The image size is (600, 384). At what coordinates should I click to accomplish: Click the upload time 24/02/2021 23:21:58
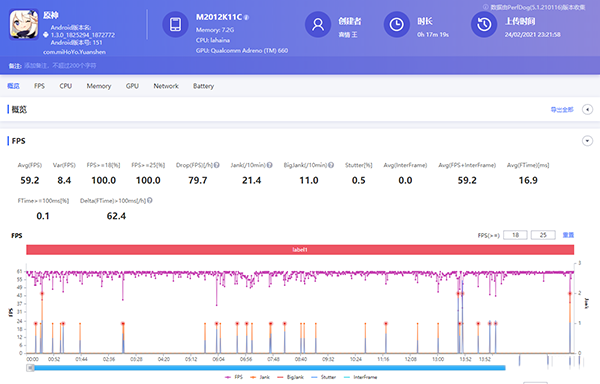pos(532,34)
